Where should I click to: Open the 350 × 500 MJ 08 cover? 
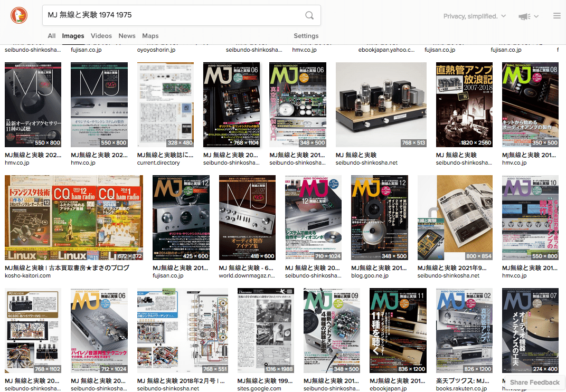point(530,104)
